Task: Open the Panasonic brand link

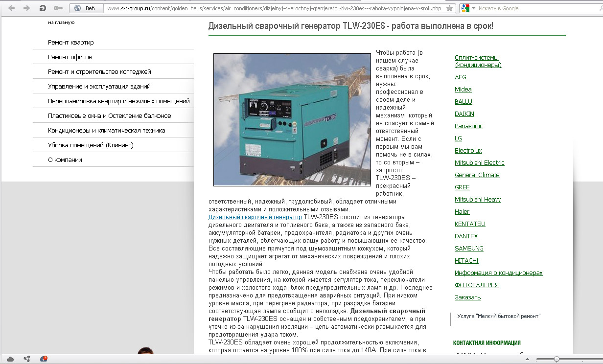Action: (x=469, y=126)
